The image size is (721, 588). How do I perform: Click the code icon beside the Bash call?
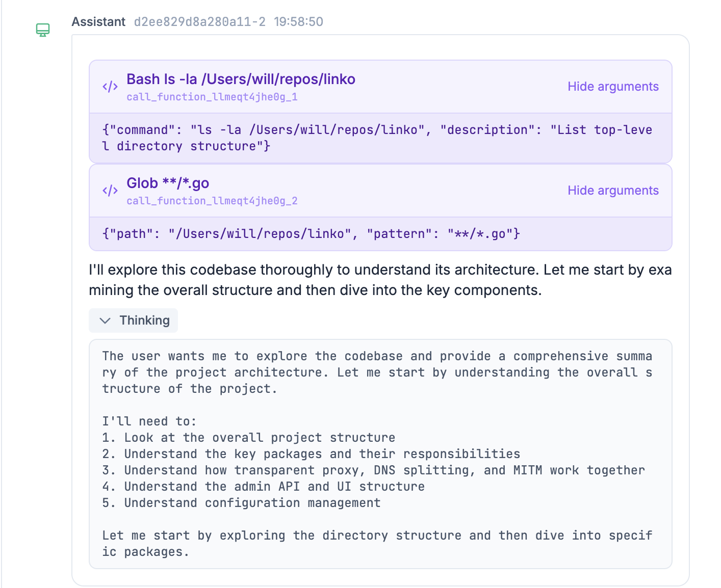pyautogui.click(x=110, y=87)
